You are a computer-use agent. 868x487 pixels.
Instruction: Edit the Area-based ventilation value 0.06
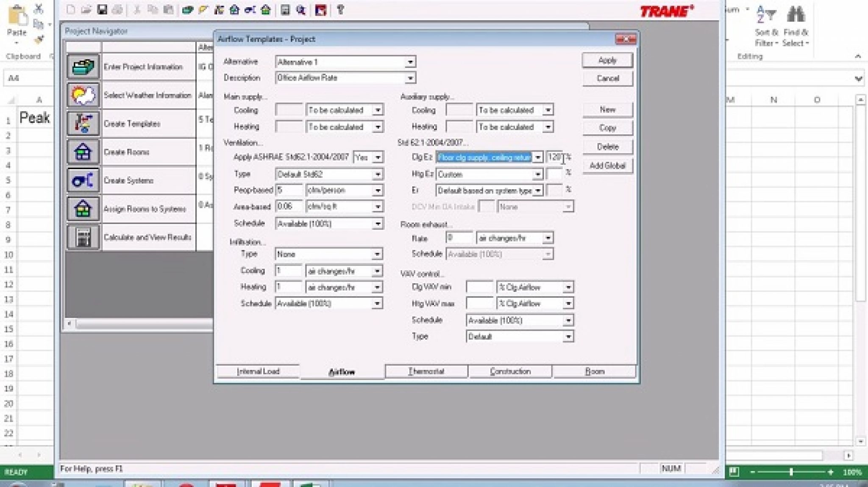click(x=290, y=206)
